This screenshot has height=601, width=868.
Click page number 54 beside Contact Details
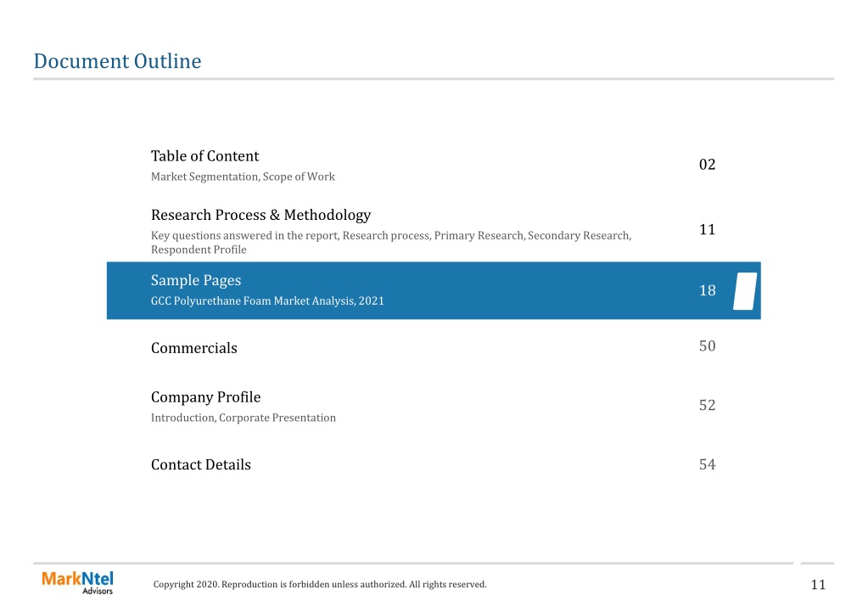[707, 464]
